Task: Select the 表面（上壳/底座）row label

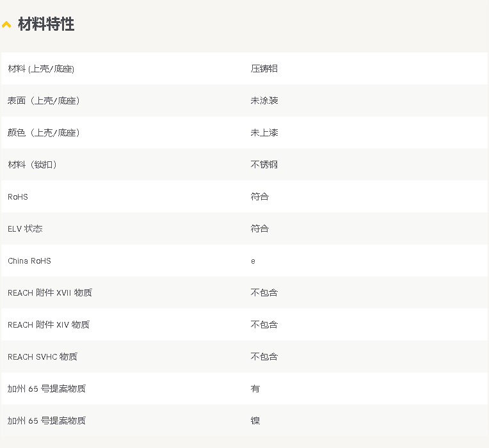Action: click(44, 100)
